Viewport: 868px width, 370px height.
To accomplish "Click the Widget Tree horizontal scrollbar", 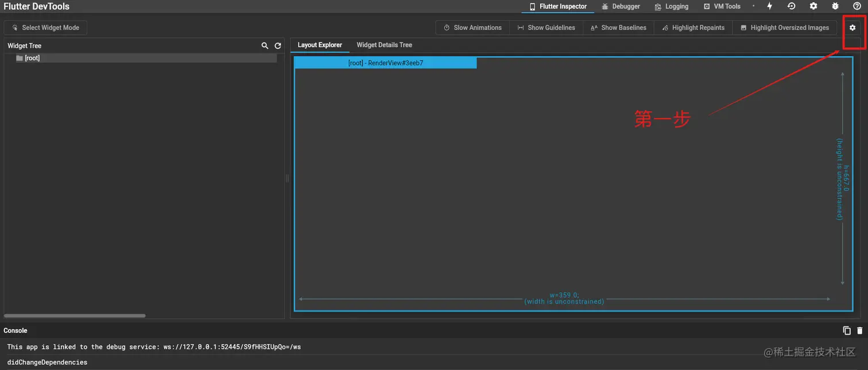I will tap(75, 316).
